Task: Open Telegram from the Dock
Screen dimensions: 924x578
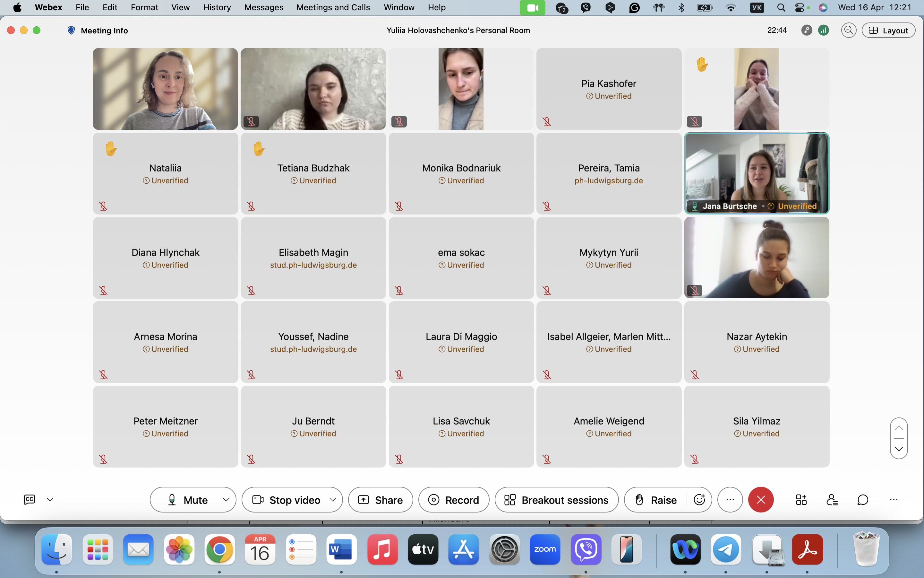Action: tap(726, 549)
